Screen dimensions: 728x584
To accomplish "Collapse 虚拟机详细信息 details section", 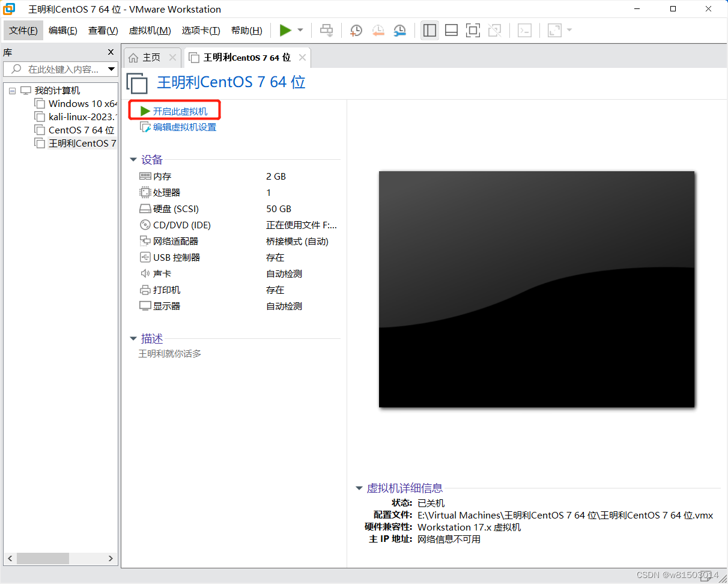I will point(359,488).
